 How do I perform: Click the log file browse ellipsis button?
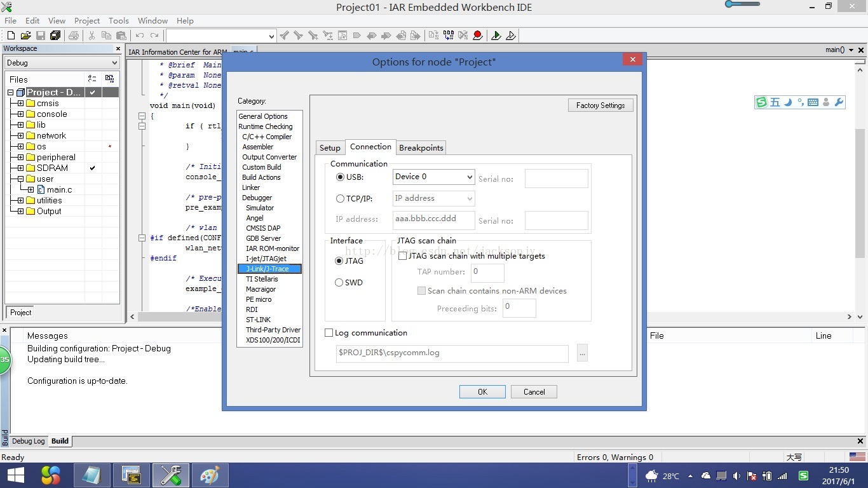click(x=582, y=353)
